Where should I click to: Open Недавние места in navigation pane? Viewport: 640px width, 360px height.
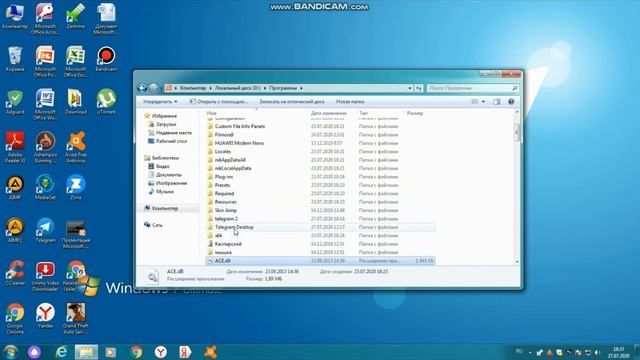click(x=173, y=133)
